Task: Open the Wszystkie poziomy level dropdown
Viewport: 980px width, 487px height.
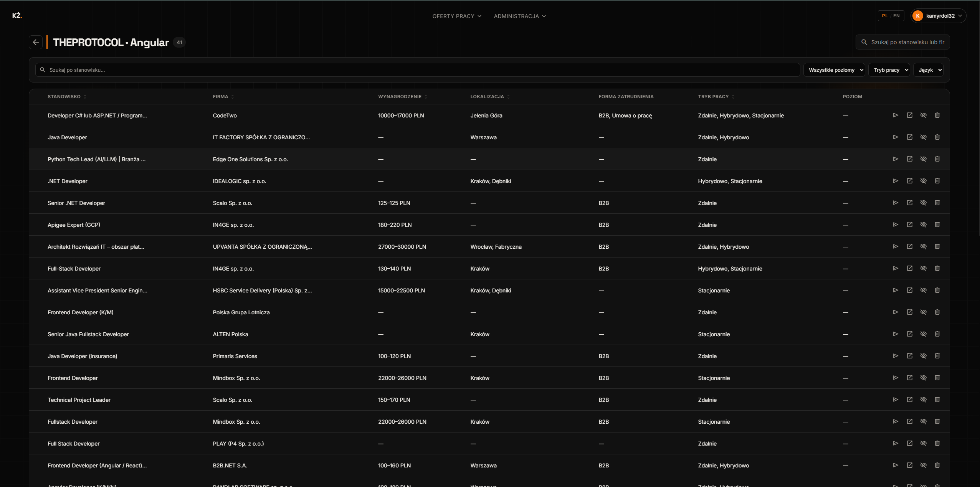Action: coord(834,70)
